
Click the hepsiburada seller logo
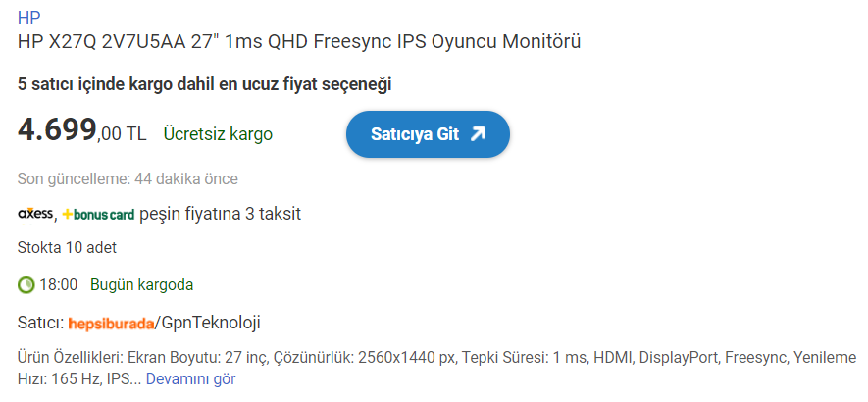112,323
